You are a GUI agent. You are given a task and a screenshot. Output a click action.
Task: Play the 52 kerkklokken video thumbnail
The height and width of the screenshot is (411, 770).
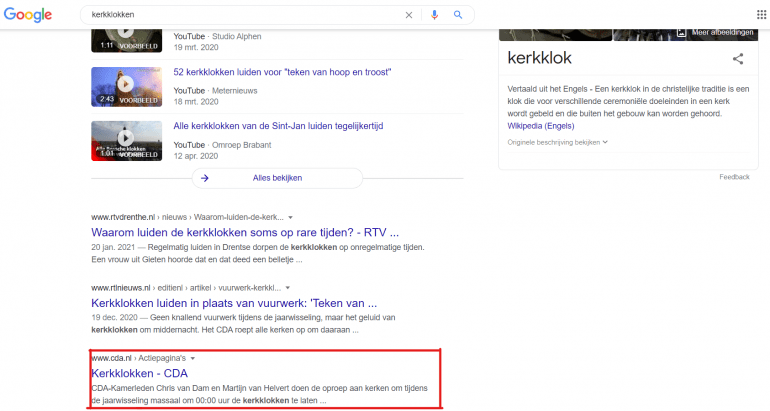[126, 87]
